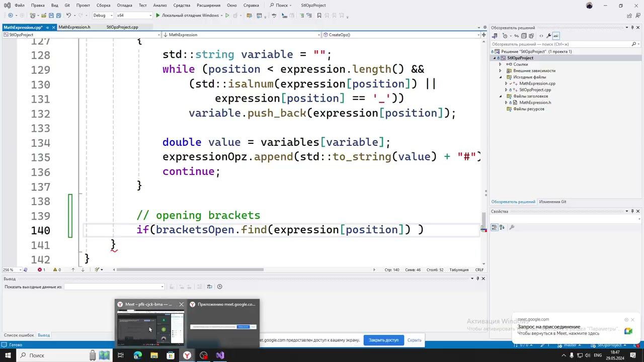Viewport: 644px width, 362px height.
Task: Click the clock icon in Output toolbar
Action: pos(219,287)
